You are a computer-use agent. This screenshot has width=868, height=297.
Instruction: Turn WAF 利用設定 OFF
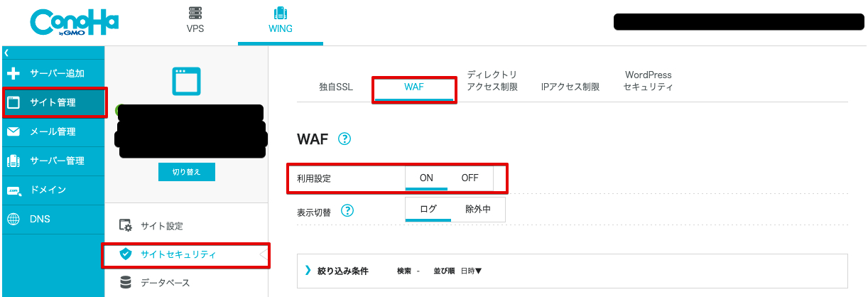pos(470,178)
